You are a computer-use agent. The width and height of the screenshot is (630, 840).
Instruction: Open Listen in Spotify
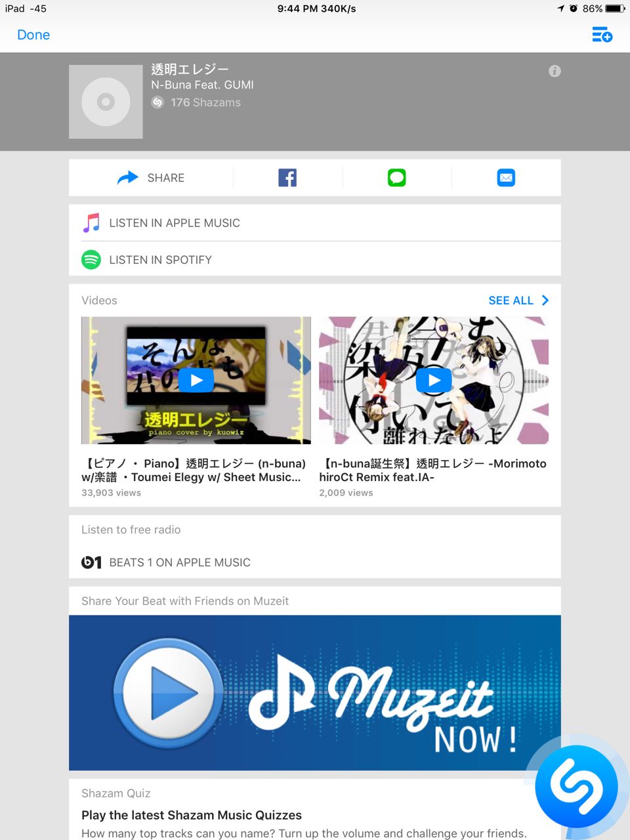point(315,259)
